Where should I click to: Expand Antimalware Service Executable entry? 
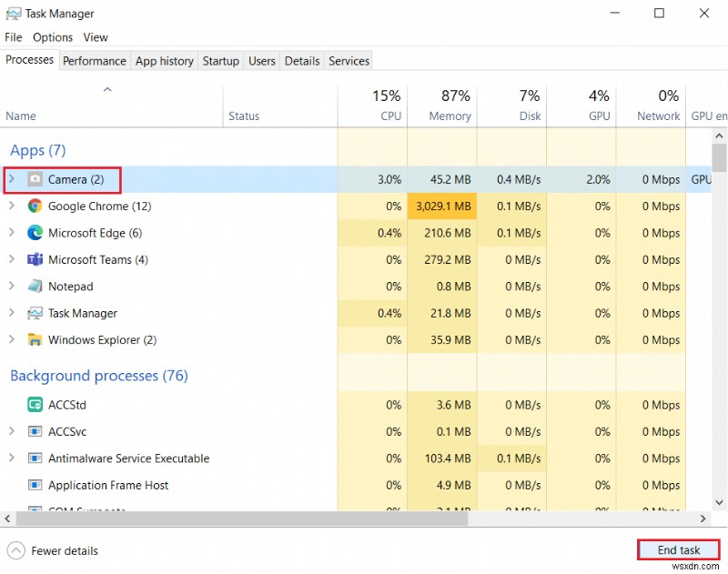point(12,458)
